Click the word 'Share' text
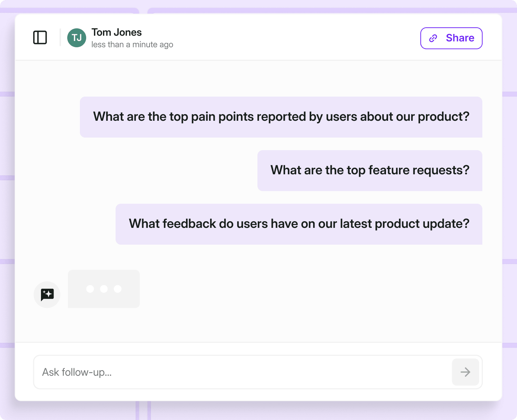The image size is (517, 420). point(460,38)
